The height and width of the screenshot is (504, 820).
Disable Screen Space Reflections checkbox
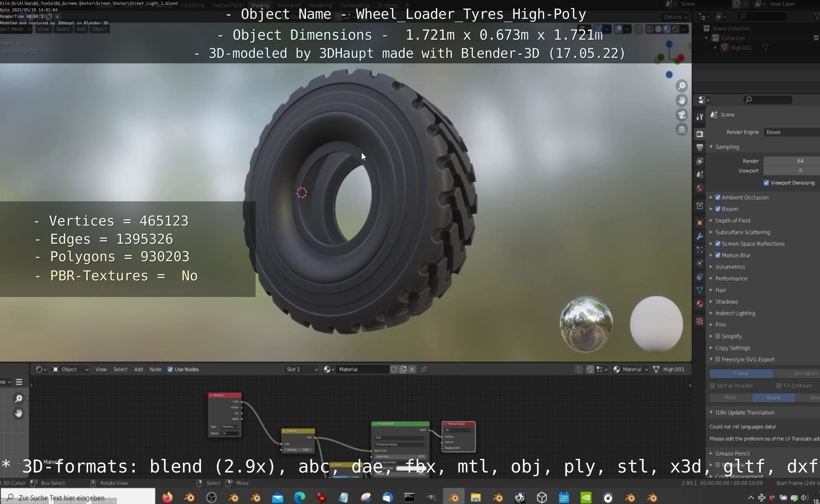coord(718,244)
